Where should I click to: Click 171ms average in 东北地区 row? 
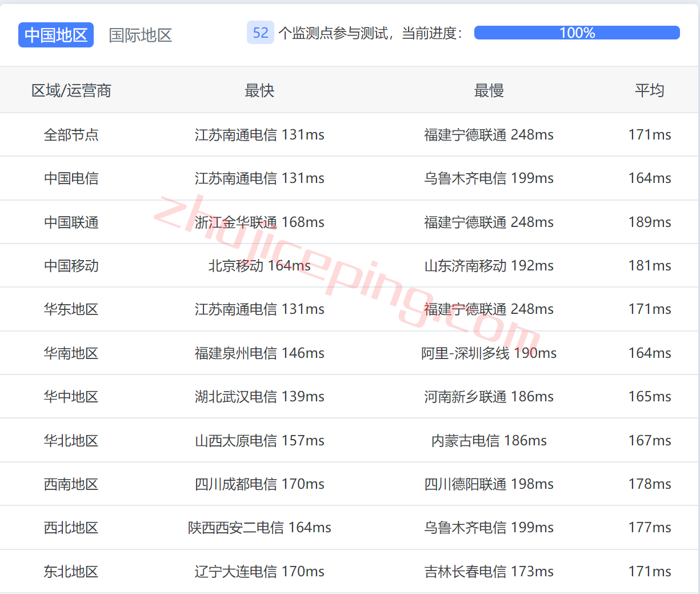pos(650,571)
